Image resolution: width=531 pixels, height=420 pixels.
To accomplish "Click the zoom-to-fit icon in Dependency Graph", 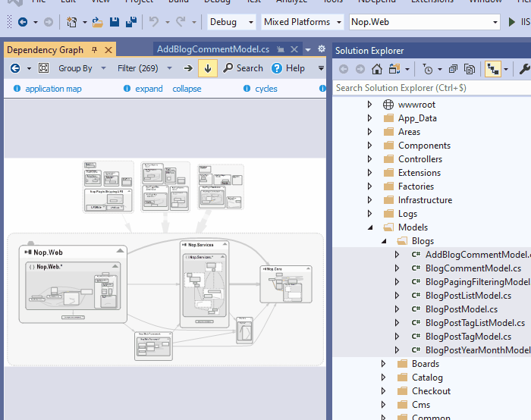I will pyautogui.click(x=43, y=68).
